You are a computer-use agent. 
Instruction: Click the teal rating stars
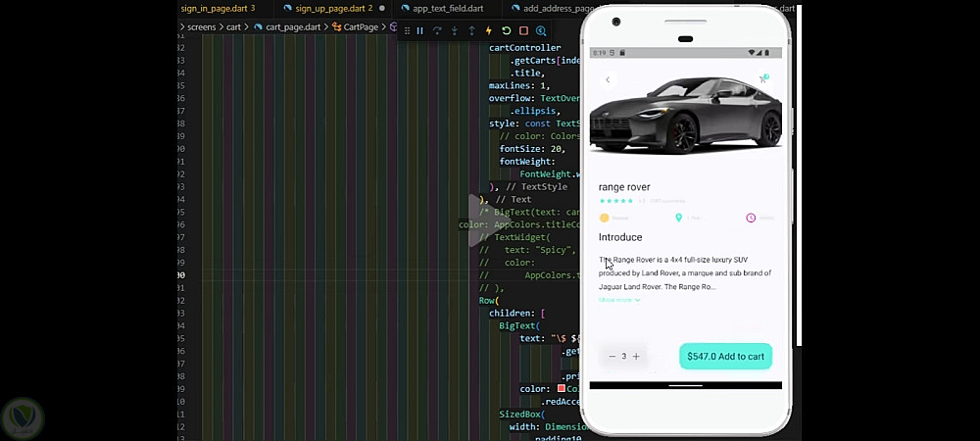tap(616, 201)
